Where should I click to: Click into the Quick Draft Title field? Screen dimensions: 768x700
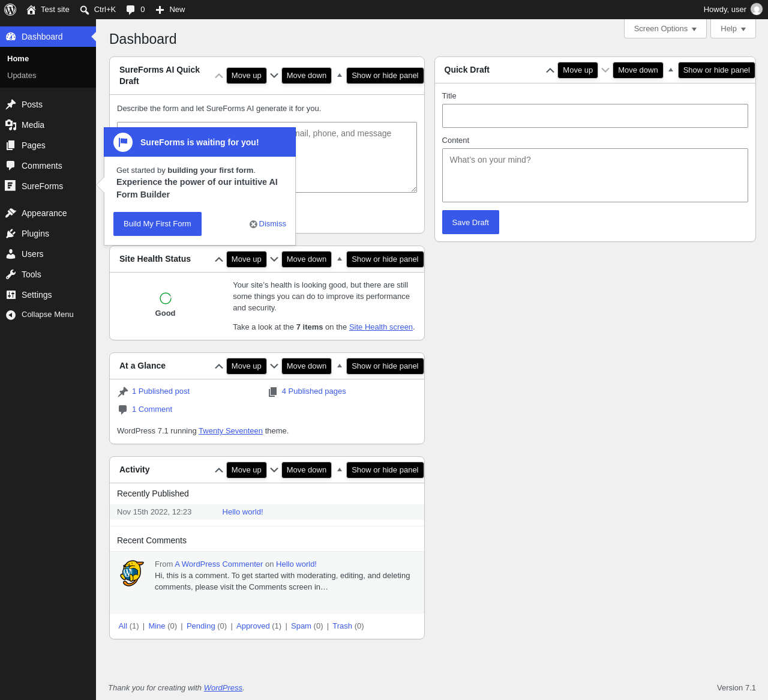(x=595, y=116)
